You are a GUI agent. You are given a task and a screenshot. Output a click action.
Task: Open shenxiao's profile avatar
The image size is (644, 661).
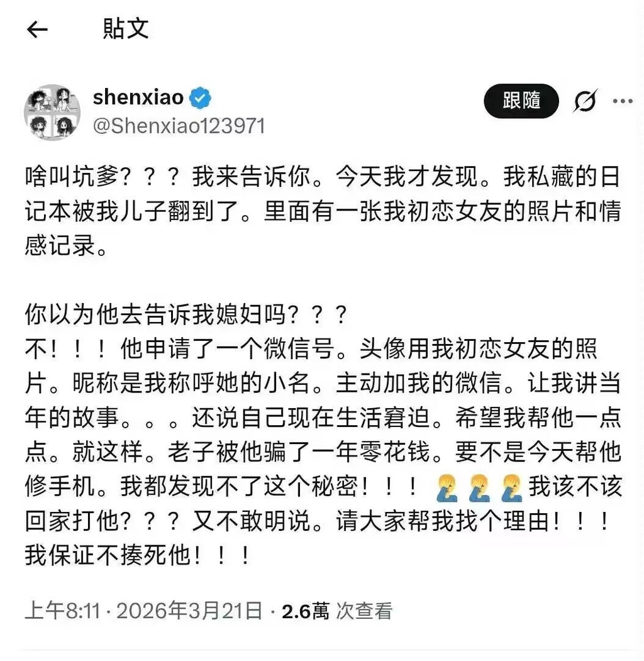coord(52,112)
